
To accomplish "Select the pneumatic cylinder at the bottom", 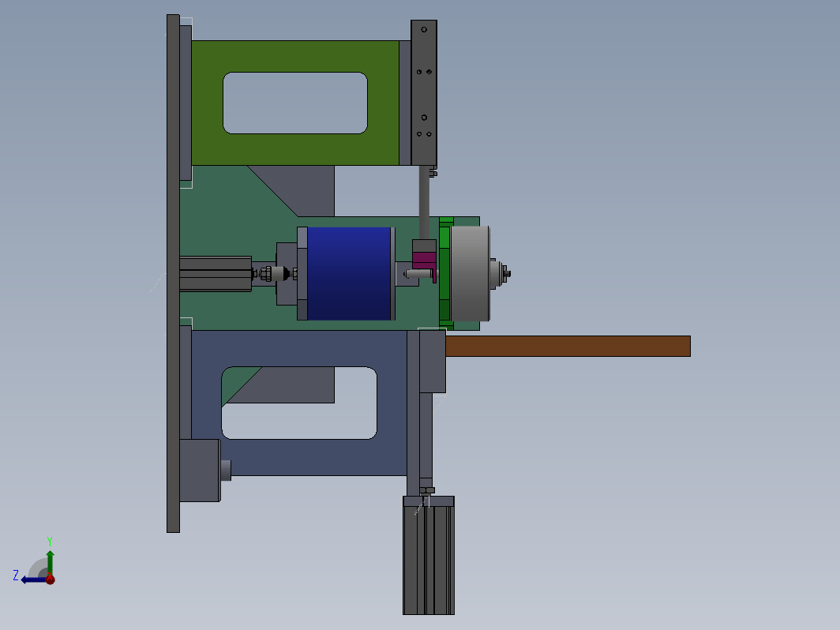I will pyautogui.click(x=429, y=555).
